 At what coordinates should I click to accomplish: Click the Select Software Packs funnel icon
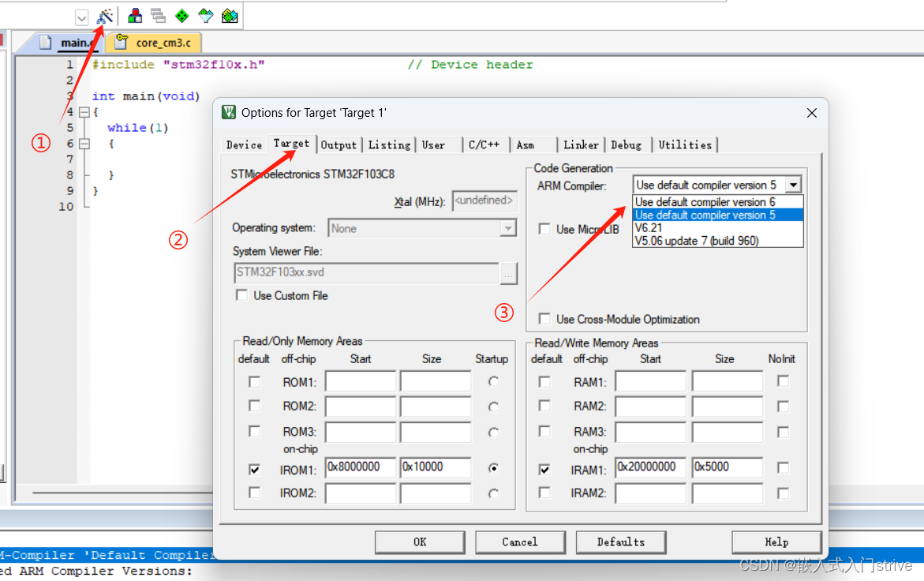pos(205,16)
